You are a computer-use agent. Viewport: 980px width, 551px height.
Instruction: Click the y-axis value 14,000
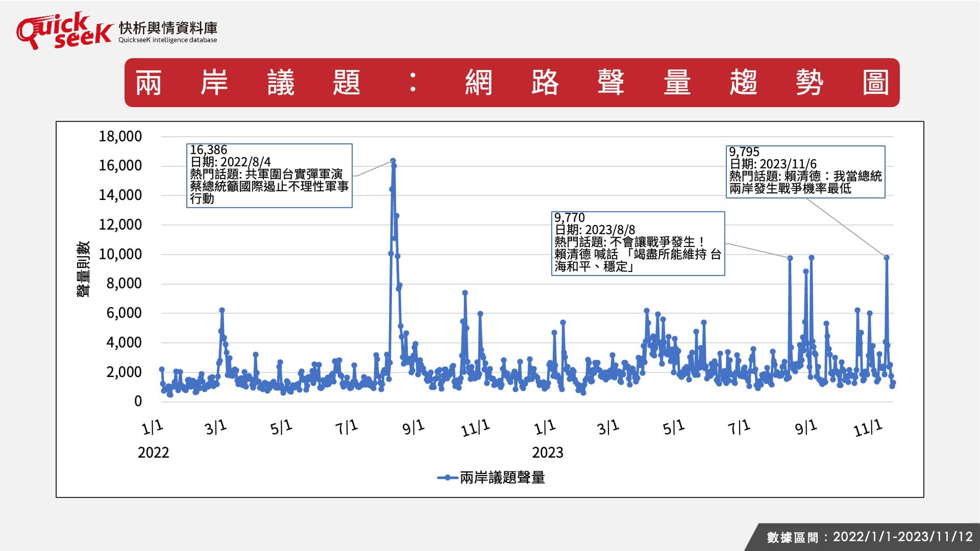pos(120,195)
